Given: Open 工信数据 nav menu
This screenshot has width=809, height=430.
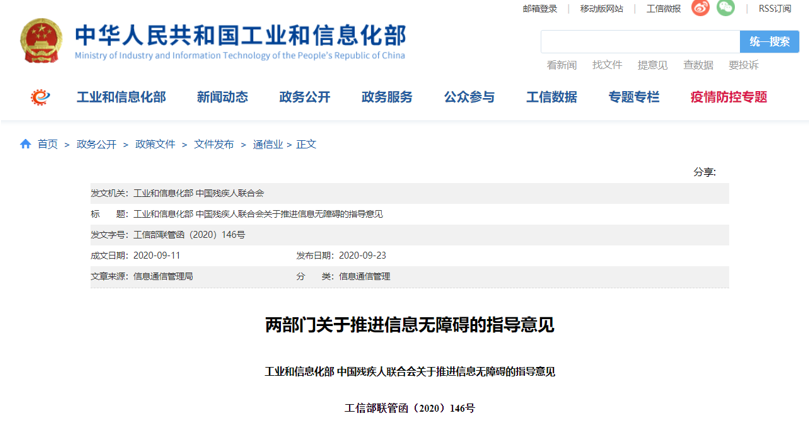Looking at the screenshot, I should coord(552,97).
